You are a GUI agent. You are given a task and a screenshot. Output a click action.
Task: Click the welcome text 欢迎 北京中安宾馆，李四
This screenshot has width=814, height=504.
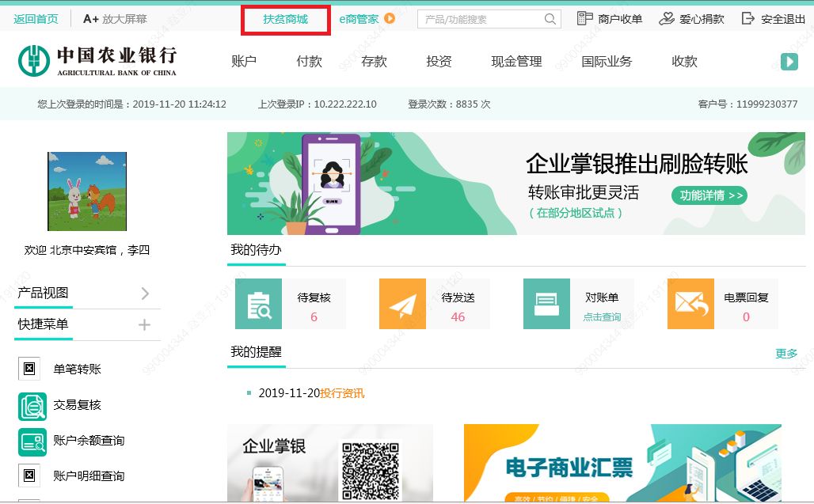tap(86, 251)
